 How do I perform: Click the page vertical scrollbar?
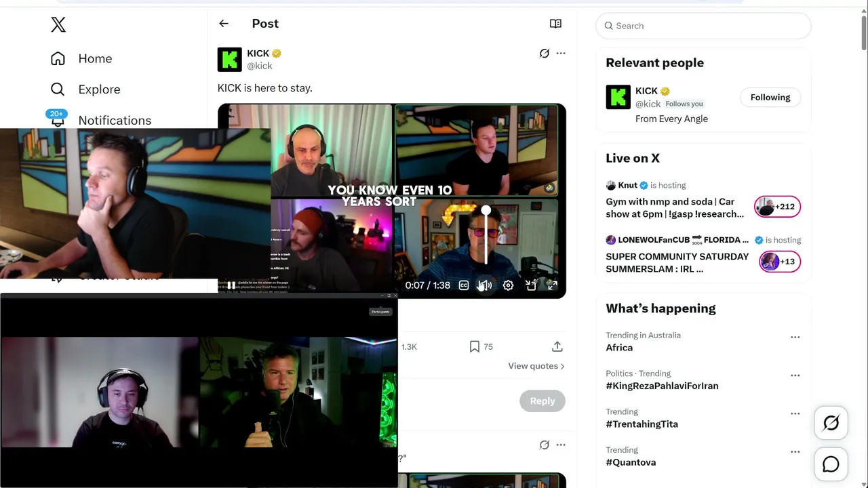863,33
